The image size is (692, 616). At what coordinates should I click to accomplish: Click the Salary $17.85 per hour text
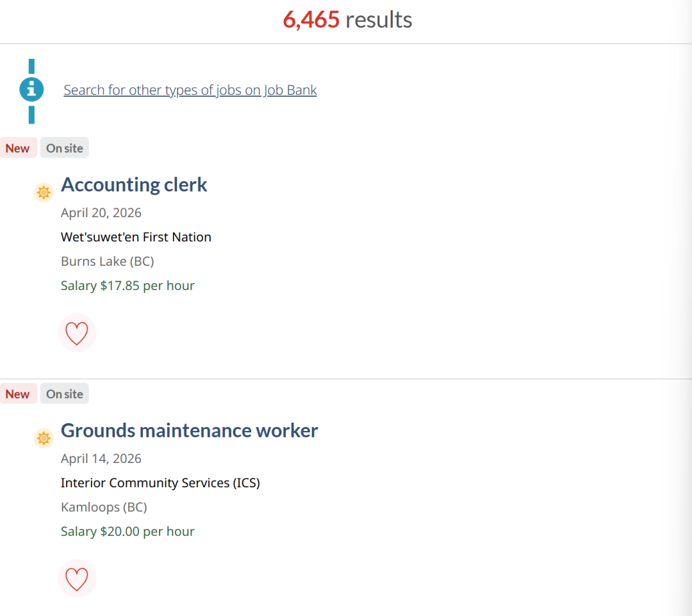pos(128,286)
